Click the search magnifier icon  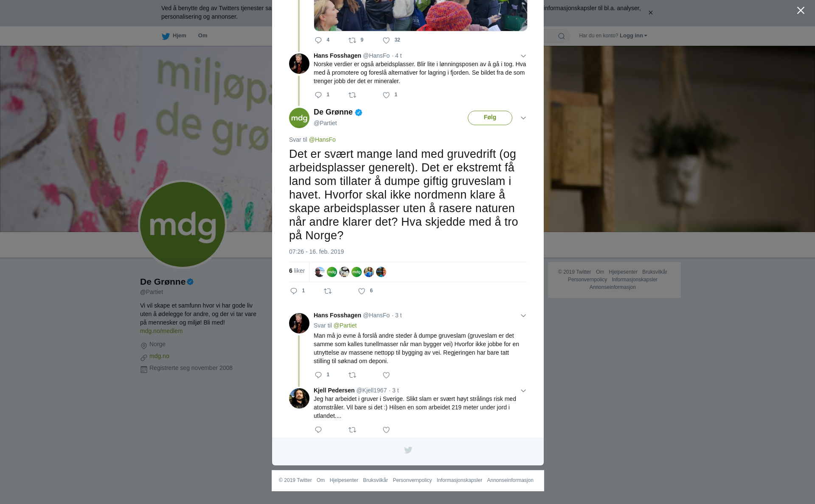[562, 36]
